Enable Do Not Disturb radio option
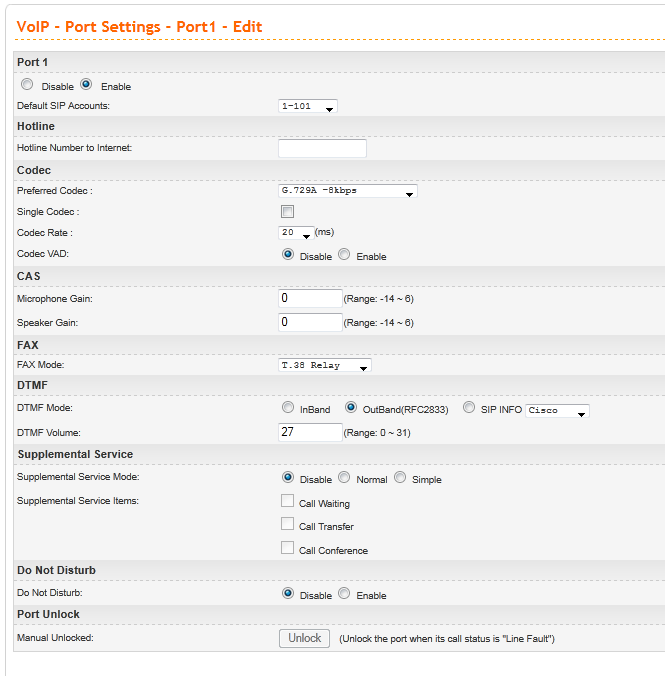 pyautogui.click(x=345, y=593)
